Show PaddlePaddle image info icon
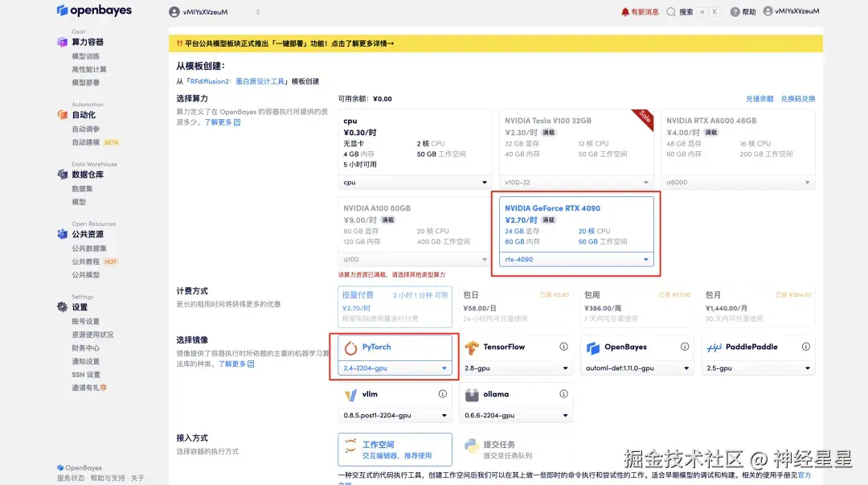The height and width of the screenshot is (485, 868). point(806,347)
